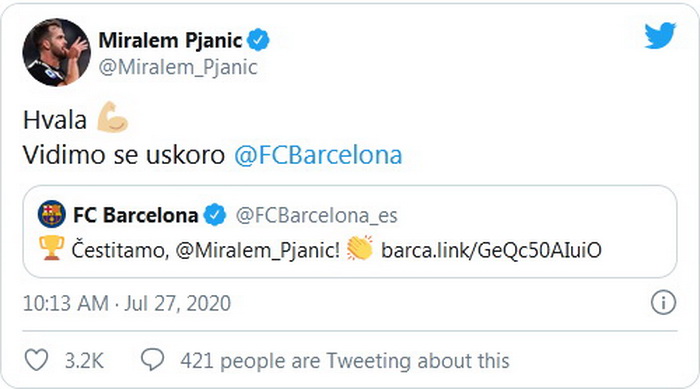
Task: Click the flexed biceps emoji
Action: tap(112, 117)
